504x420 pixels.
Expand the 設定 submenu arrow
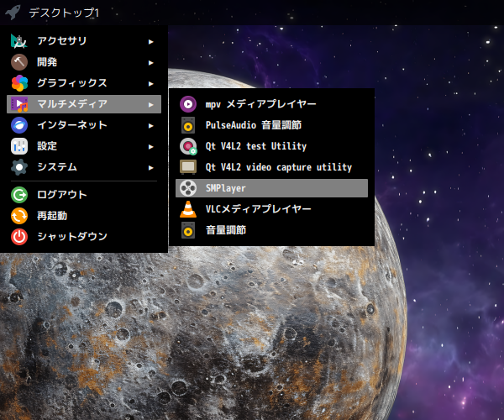150,147
